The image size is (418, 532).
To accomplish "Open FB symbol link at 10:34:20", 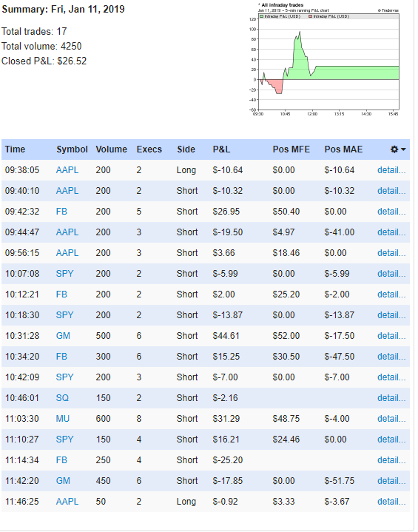I will 61,356.
